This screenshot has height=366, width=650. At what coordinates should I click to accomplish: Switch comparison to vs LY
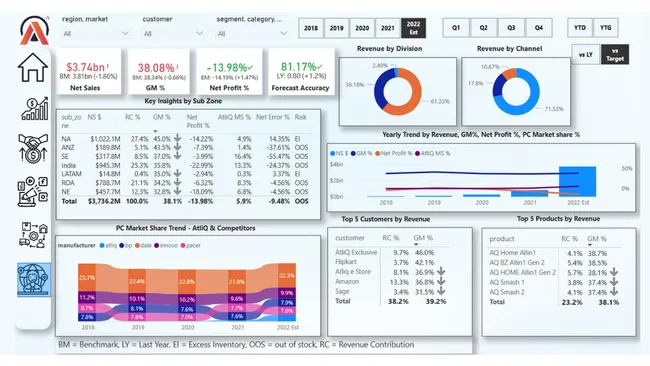(586, 55)
